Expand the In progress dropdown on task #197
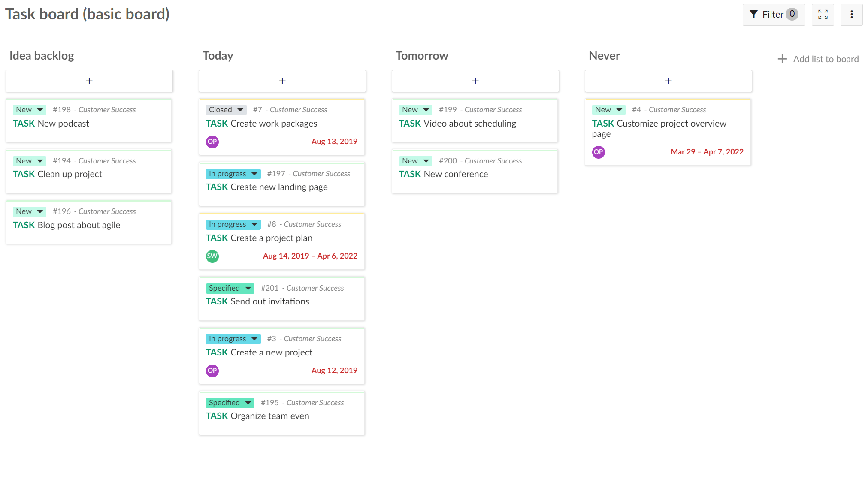Viewport: 868px width, 485px height. [254, 173]
